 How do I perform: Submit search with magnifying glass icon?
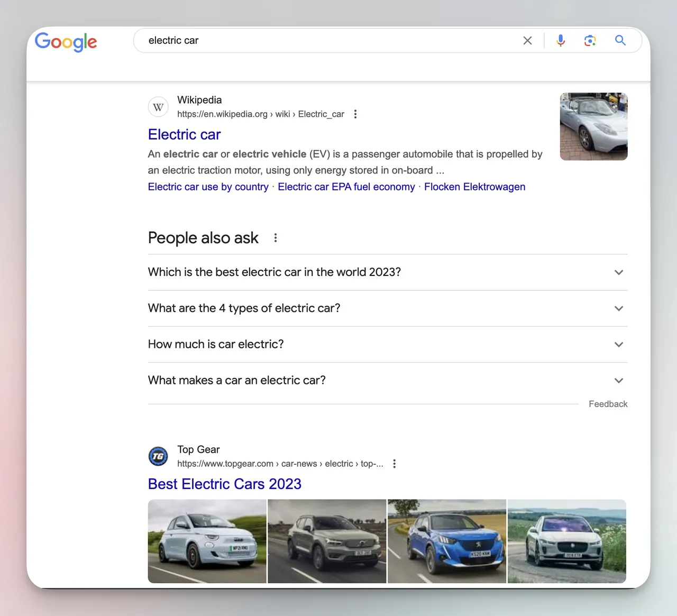click(x=620, y=40)
